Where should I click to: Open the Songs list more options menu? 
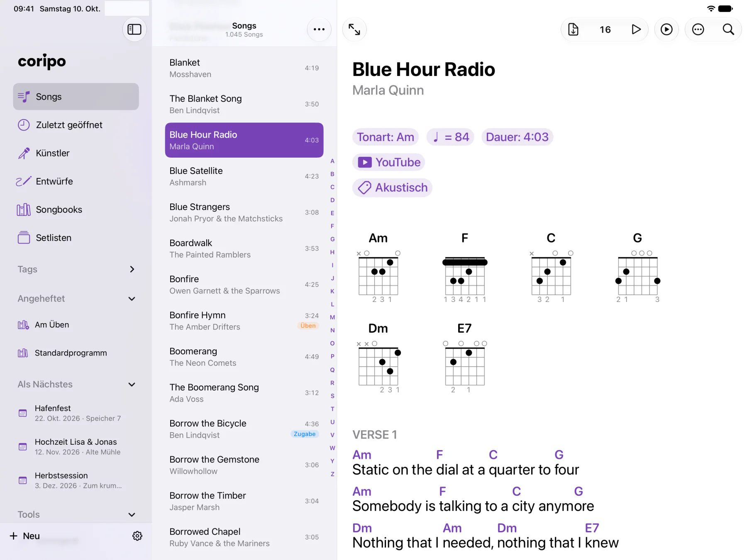click(x=319, y=29)
